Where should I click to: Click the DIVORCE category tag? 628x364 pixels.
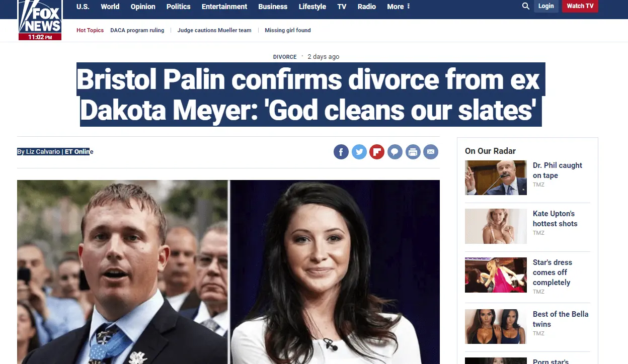pos(285,57)
